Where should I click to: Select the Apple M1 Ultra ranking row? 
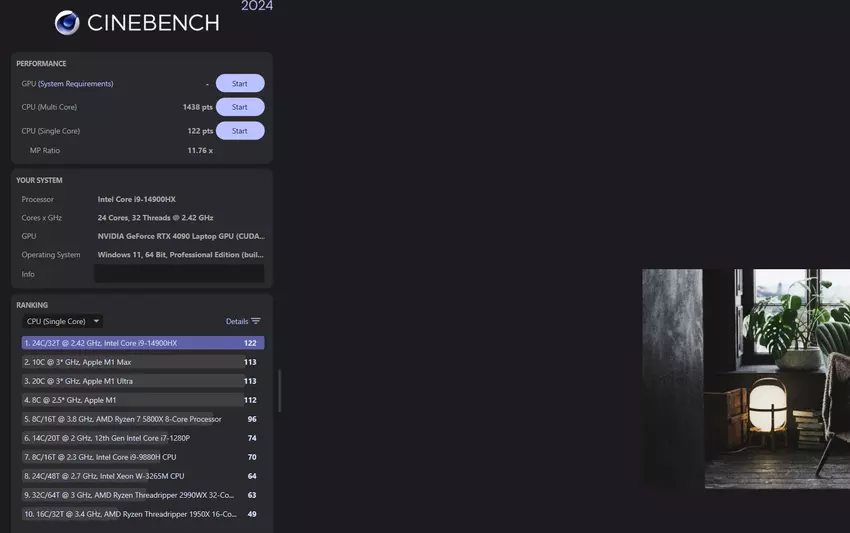(x=142, y=381)
